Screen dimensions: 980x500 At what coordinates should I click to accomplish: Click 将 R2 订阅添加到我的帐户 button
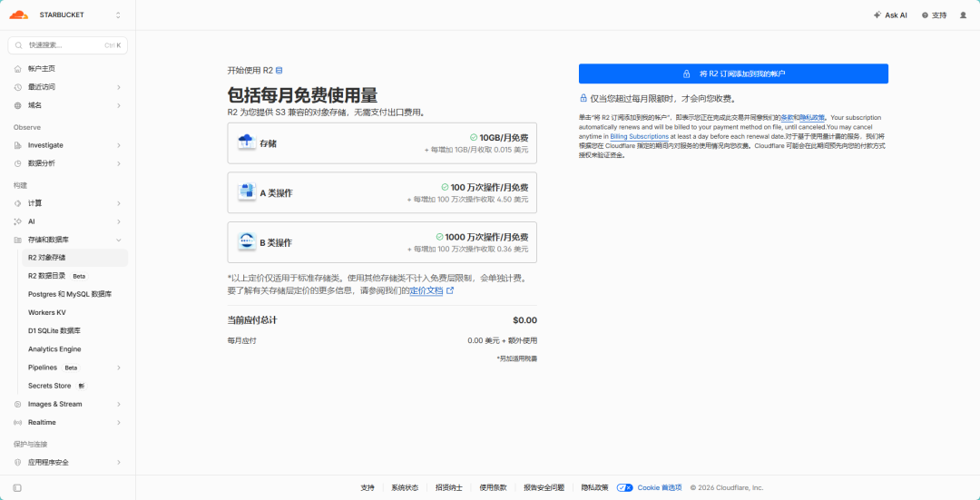(733, 74)
